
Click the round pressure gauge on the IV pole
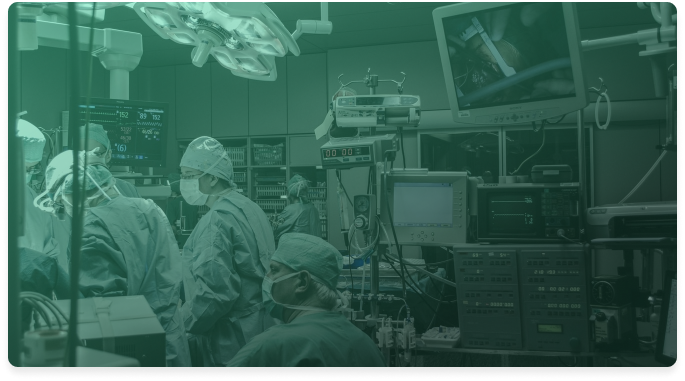coord(361,204)
